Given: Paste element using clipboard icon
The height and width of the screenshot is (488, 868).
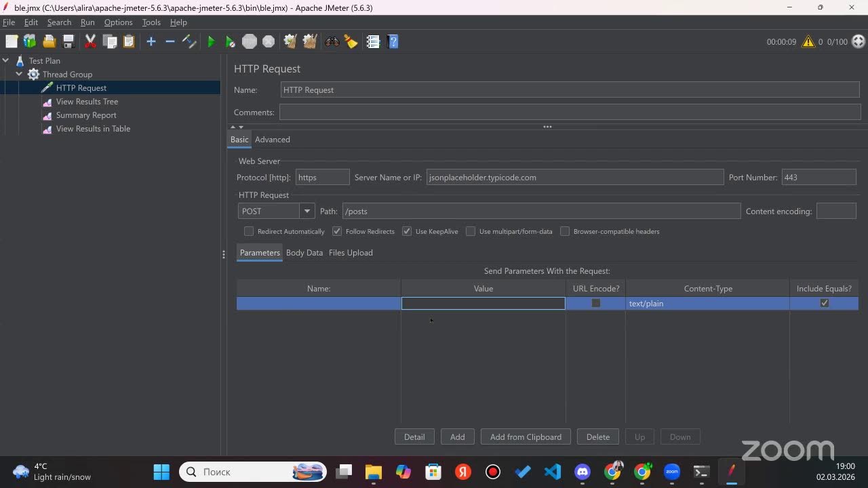Looking at the screenshot, I should click(x=129, y=41).
